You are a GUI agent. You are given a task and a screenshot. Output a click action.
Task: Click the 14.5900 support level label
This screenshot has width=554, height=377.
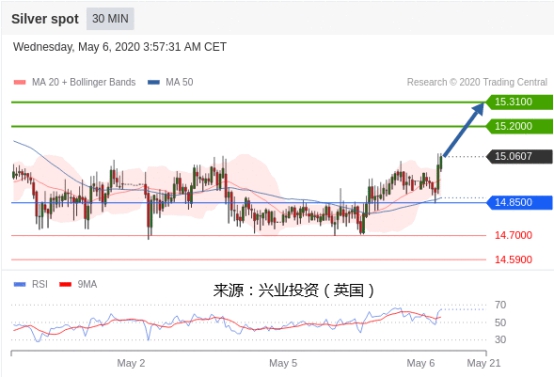pyautogui.click(x=513, y=260)
